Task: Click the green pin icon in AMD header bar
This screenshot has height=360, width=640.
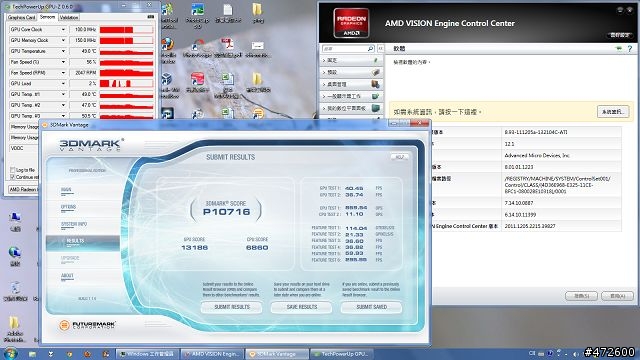Action: tap(619, 49)
